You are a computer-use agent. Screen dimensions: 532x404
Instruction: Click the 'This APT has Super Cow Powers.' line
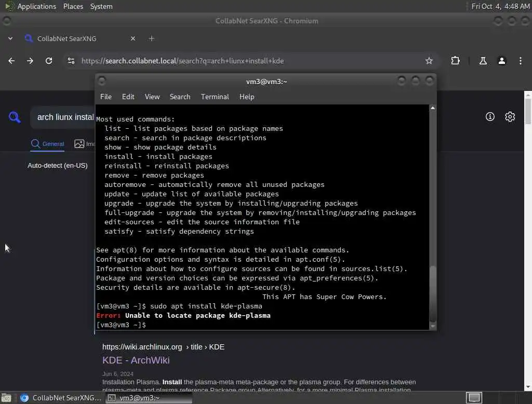point(324,297)
